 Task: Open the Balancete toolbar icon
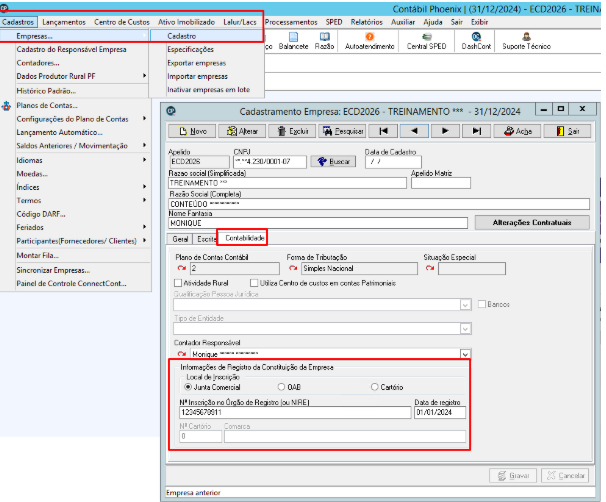(293, 41)
